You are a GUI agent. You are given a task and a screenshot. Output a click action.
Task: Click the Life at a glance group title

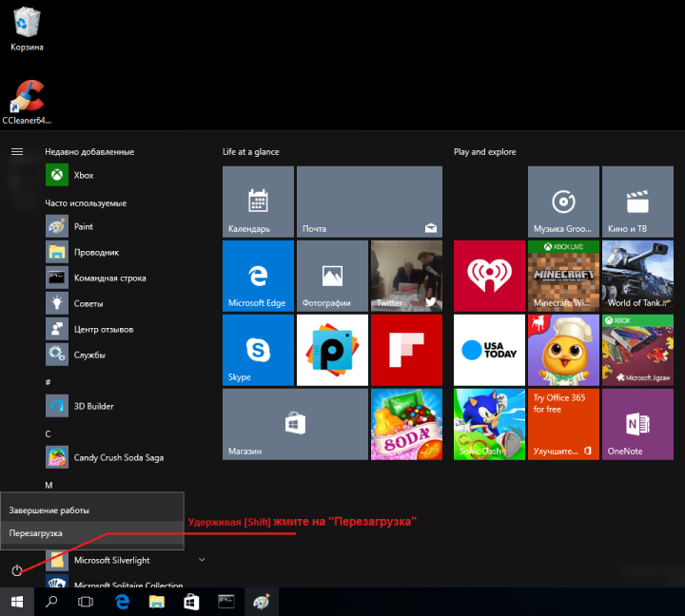[251, 152]
